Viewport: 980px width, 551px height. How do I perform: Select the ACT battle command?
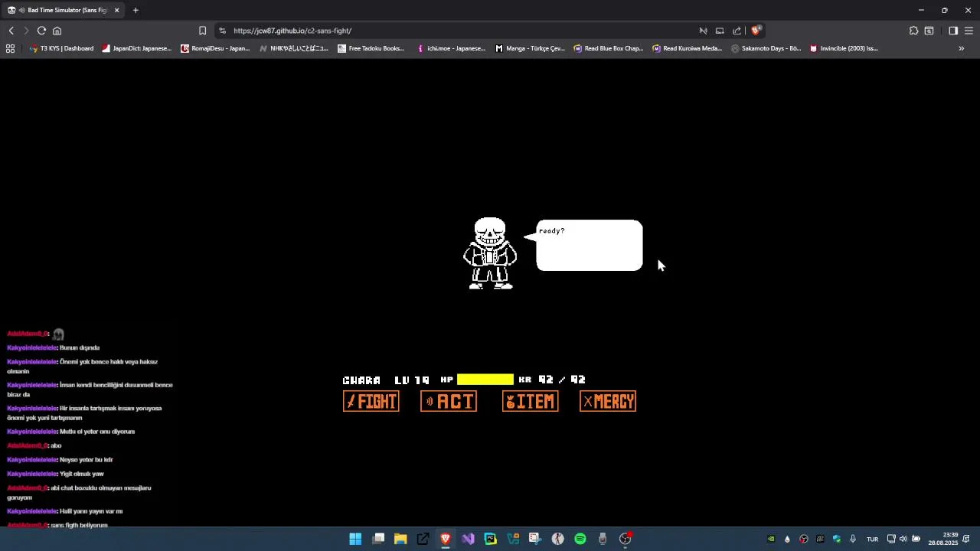point(449,402)
